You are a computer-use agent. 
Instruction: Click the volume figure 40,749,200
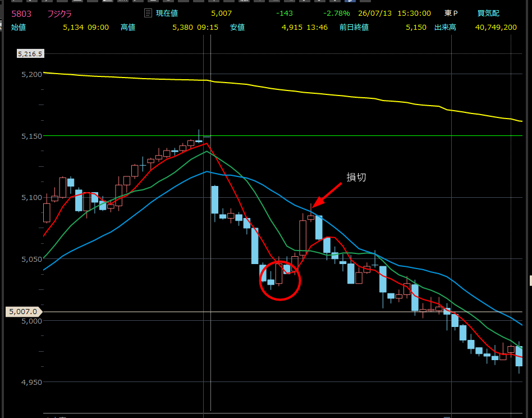pyautogui.click(x=496, y=27)
